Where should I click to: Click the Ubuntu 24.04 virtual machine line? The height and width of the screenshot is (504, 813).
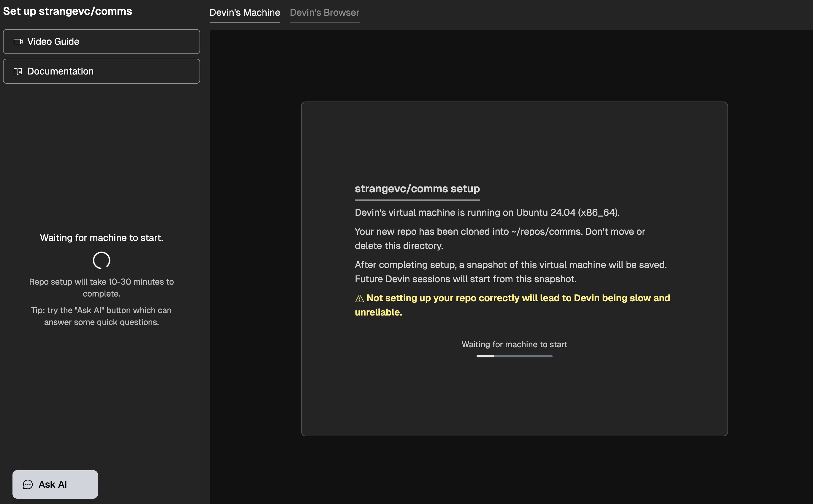click(x=487, y=212)
